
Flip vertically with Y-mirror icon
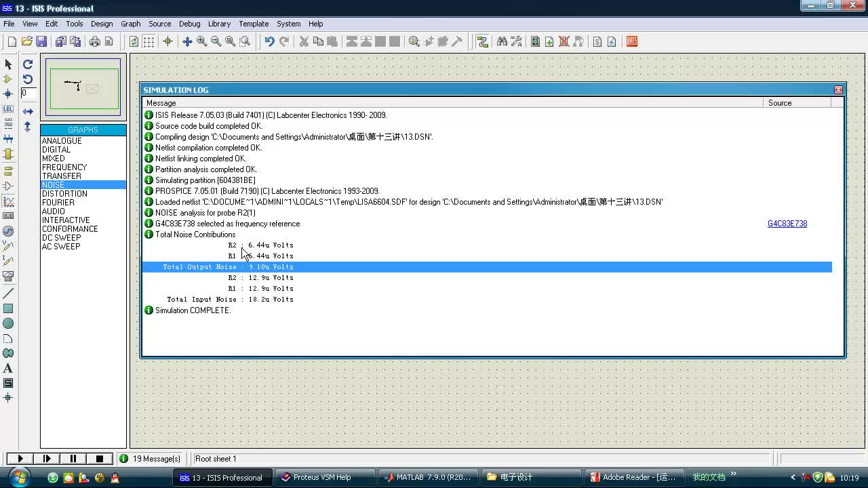[28, 126]
